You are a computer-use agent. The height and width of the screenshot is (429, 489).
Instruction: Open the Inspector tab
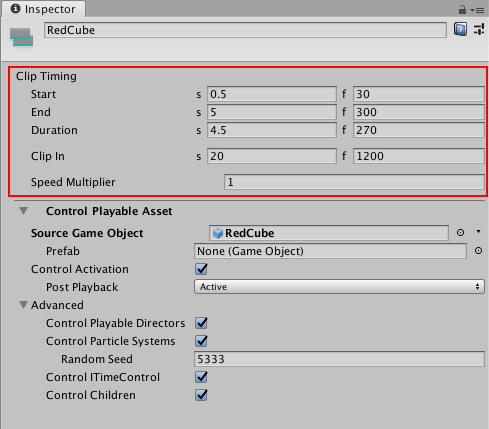click(x=43, y=9)
